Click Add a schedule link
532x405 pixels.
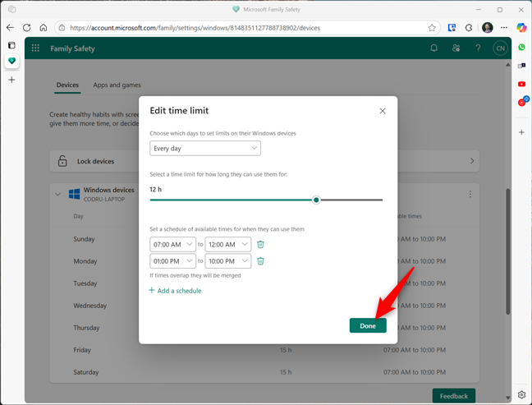[175, 291]
